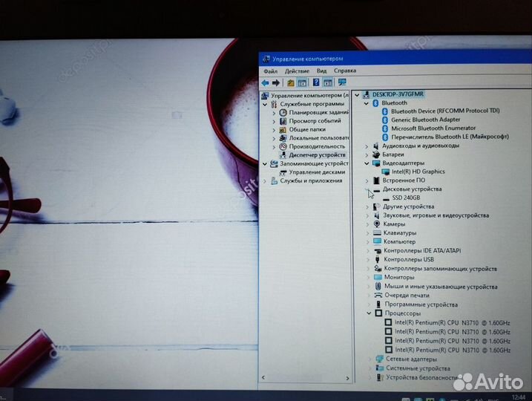Click Мыши и иные указывающие устройства icon
The width and height of the screenshot is (532, 401).
pos(378,287)
